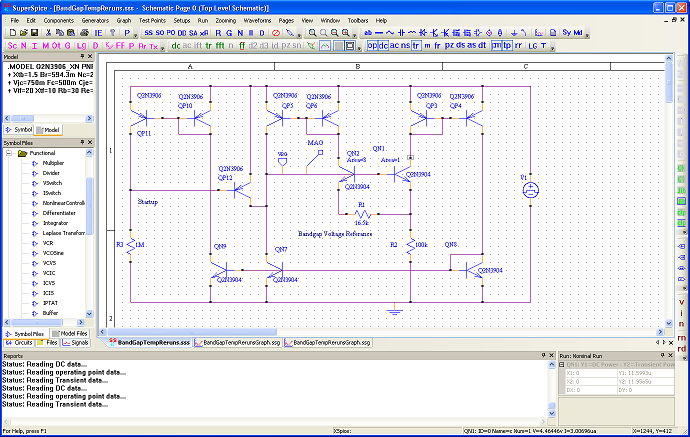Screen dimensions: 690x437
Task: Click the pink Lg toolbar icon
Action: click(x=81, y=46)
